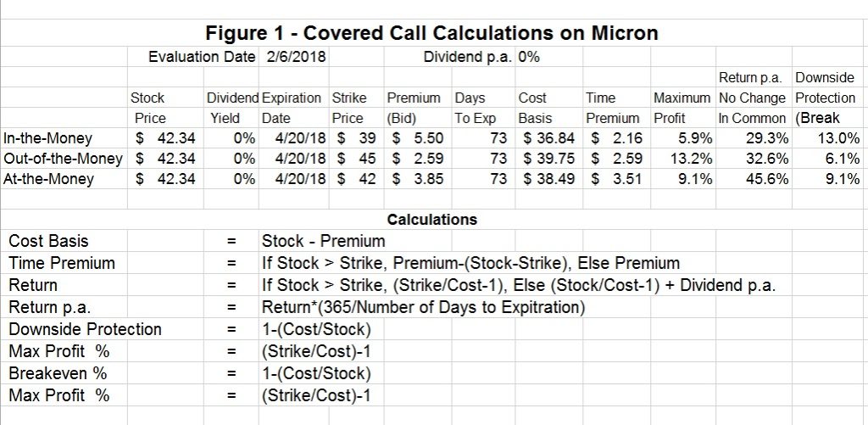
Task: Click the $38.49 cost basis cell
Action: 548,179
